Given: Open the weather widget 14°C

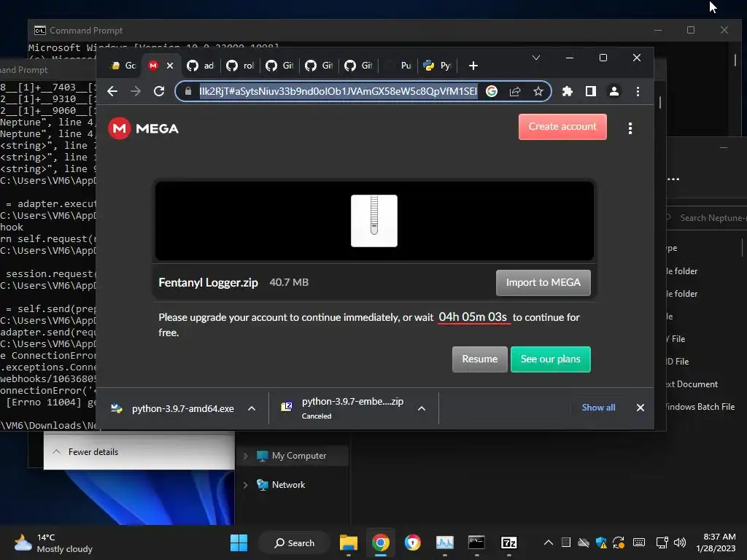Looking at the screenshot, I should tap(53, 542).
